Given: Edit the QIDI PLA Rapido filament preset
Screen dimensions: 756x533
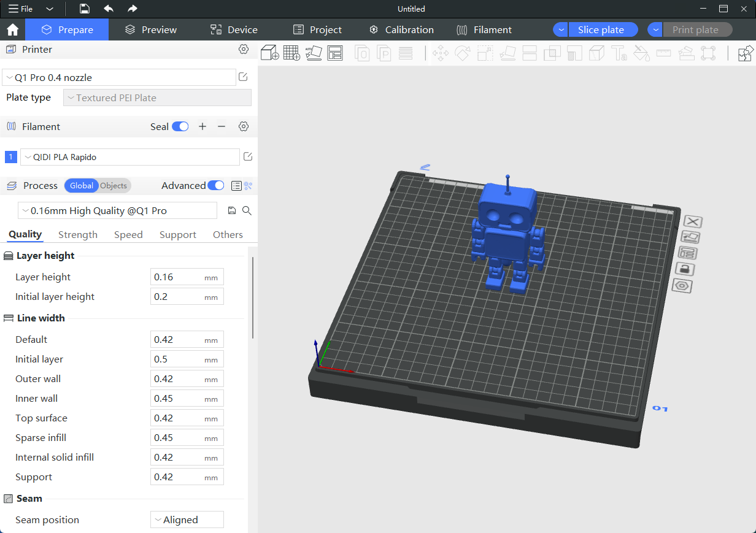Looking at the screenshot, I should [x=248, y=156].
